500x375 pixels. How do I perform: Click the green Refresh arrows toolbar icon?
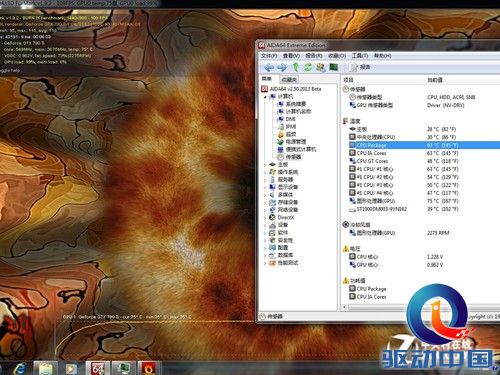[308, 67]
